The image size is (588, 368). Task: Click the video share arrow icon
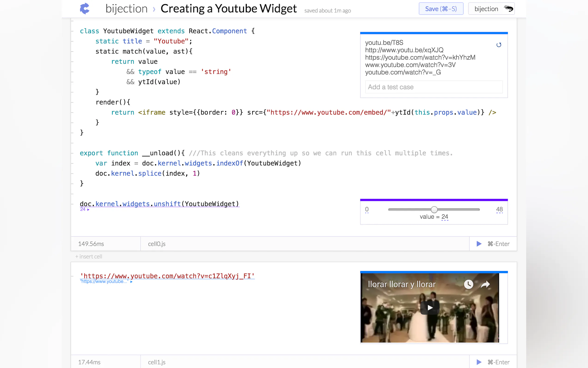(485, 284)
